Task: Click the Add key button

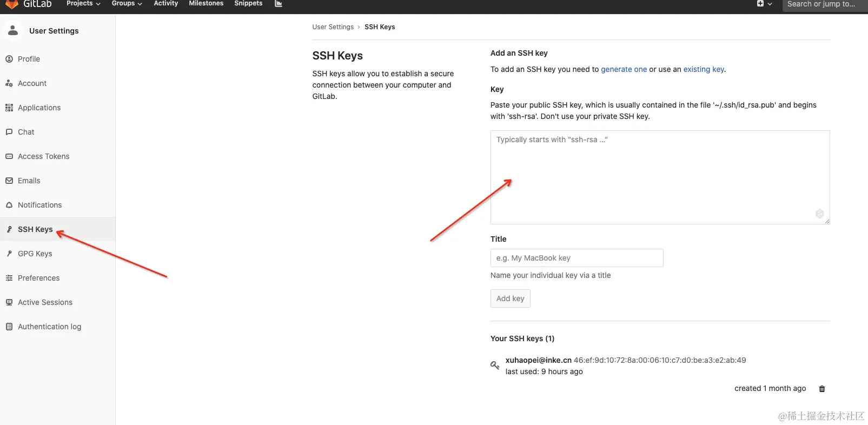Action: click(x=510, y=298)
